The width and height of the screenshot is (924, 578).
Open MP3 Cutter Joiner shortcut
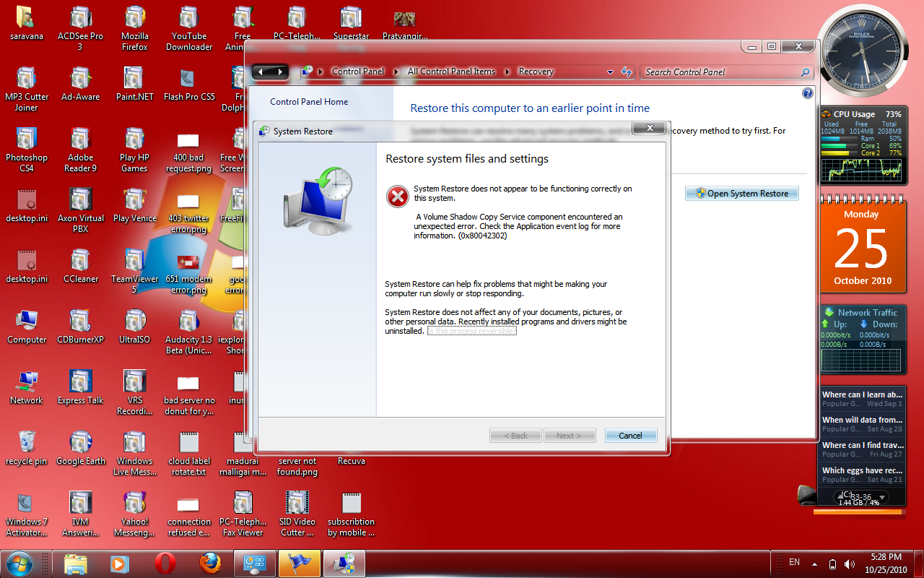27,89
